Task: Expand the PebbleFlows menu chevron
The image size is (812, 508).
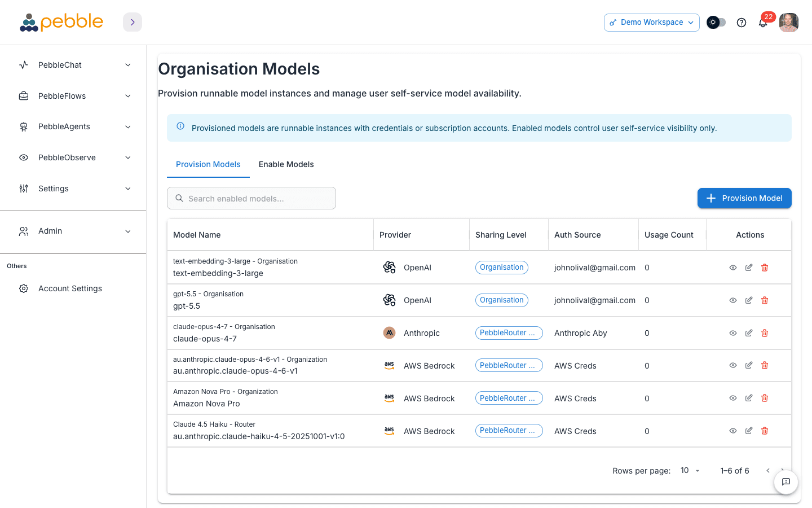Action: (x=128, y=96)
